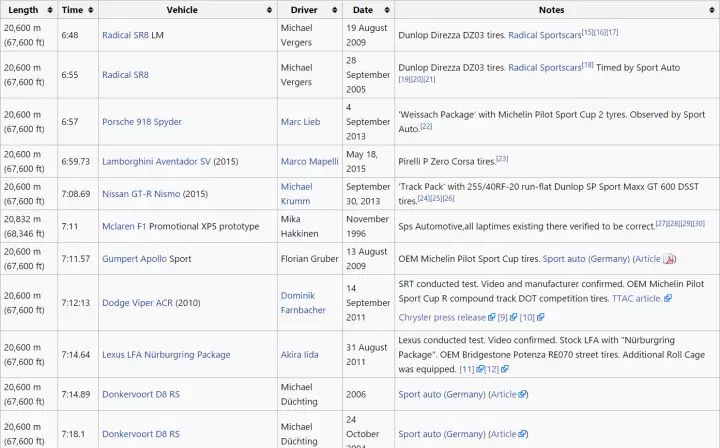Open the Dodge Viper ACR link

click(x=137, y=303)
